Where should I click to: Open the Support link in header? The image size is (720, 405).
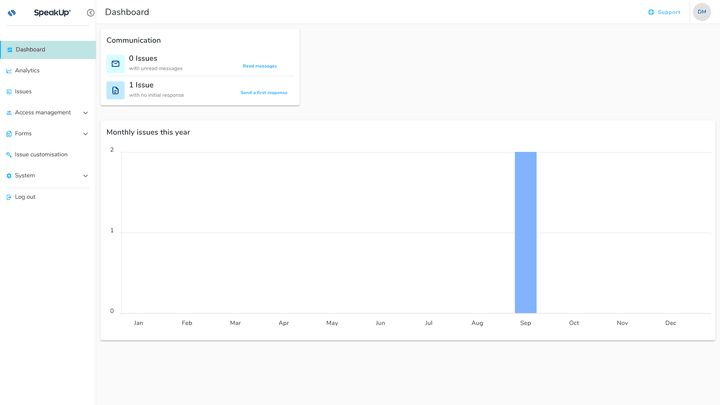coord(668,12)
